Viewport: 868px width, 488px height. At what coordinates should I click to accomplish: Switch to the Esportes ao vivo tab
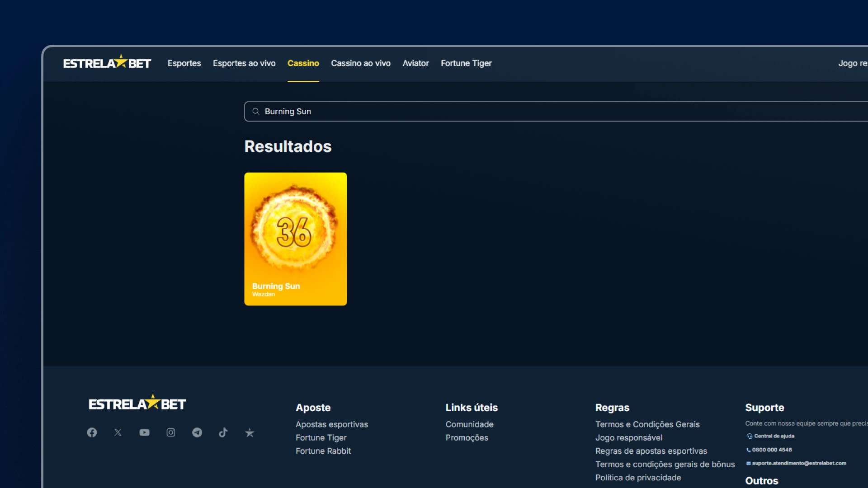(244, 63)
